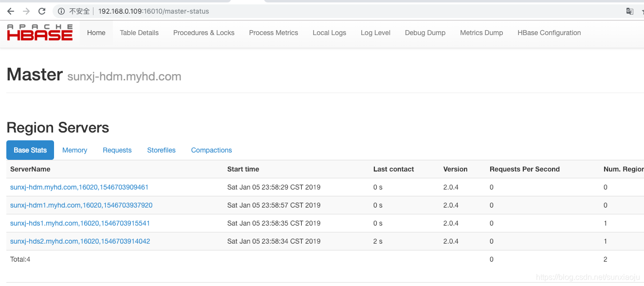Go to Procedures & Locks

pos(204,33)
